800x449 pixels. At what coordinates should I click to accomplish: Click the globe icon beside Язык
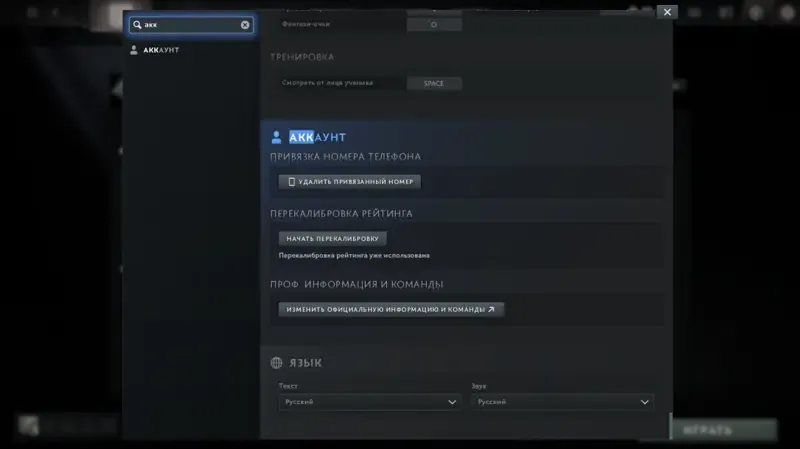[276, 363]
